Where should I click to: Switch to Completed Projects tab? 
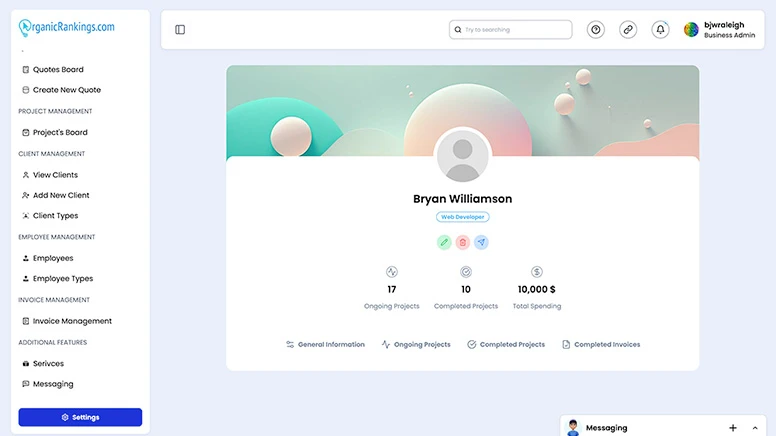[x=506, y=344]
